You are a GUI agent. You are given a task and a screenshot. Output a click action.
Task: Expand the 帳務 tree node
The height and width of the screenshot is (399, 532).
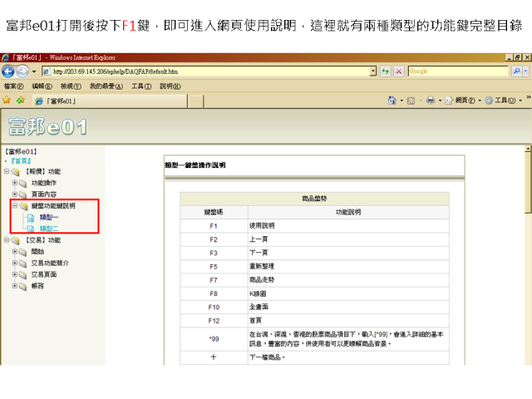pyautogui.click(x=15, y=286)
